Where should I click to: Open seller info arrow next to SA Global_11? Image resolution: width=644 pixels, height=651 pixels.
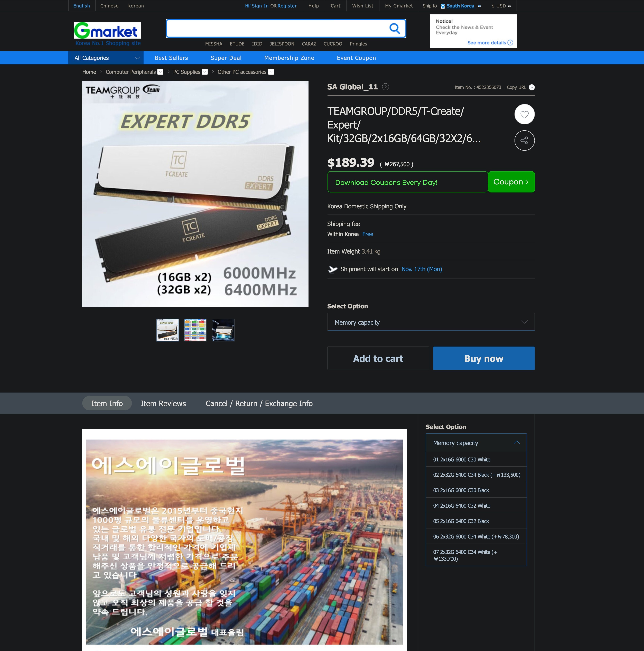386,87
